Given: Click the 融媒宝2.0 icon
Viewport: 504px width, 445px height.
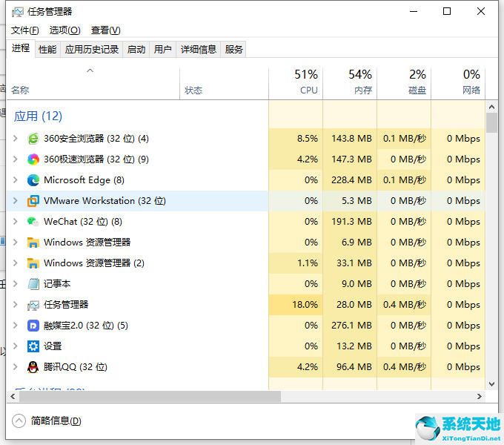Looking at the screenshot, I should (x=33, y=326).
